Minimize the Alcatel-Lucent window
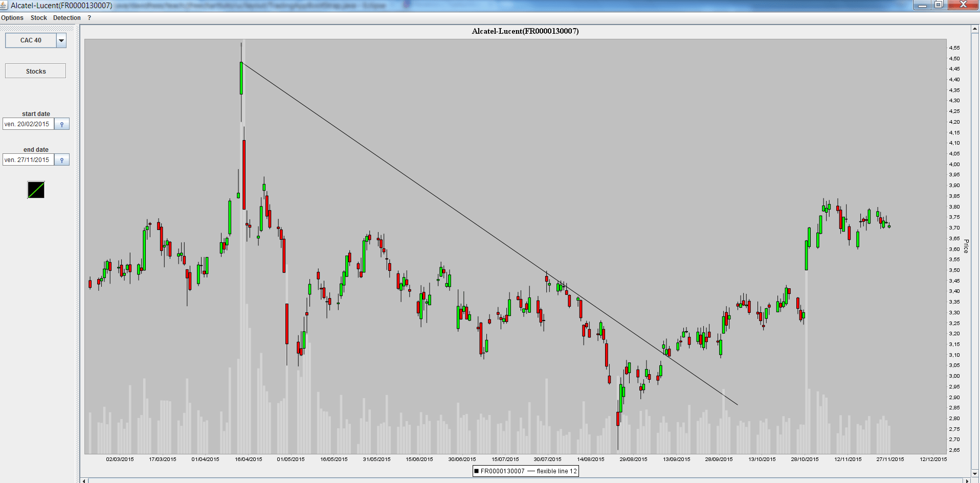The height and width of the screenshot is (483, 980). [922, 5]
